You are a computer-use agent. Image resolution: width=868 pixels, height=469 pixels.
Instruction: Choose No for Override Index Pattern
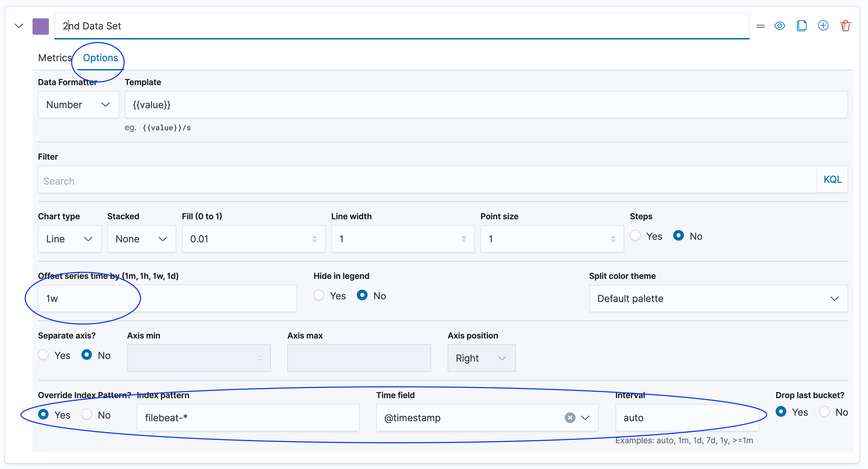coord(87,414)
